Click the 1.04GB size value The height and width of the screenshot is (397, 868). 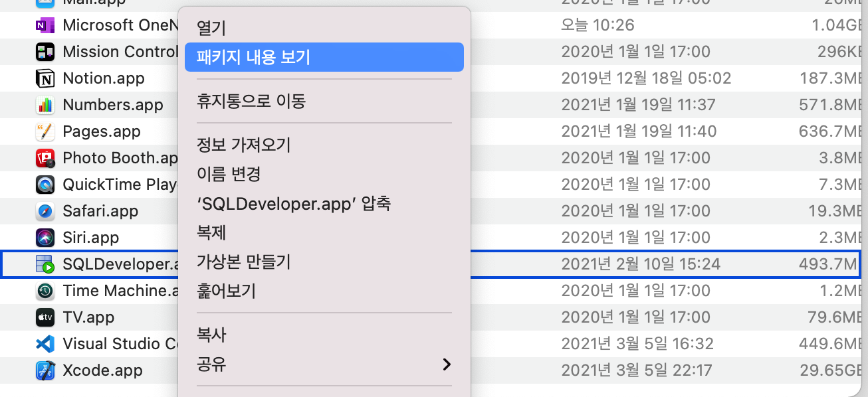click(x=835, y=25)
